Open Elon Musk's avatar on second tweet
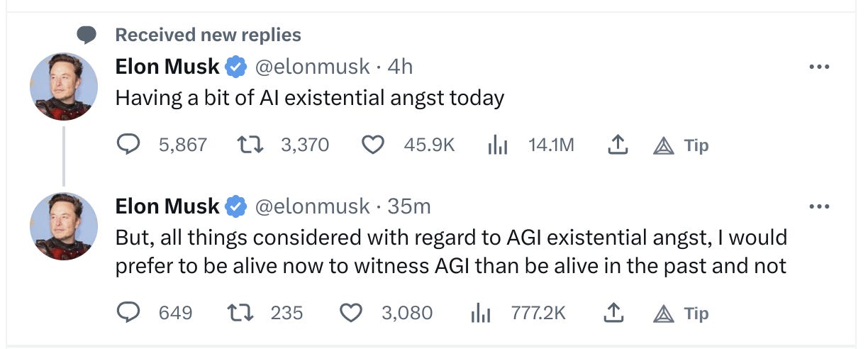This screenshot has width=868, height=349. pyautogui.click(x=64, y=226)
